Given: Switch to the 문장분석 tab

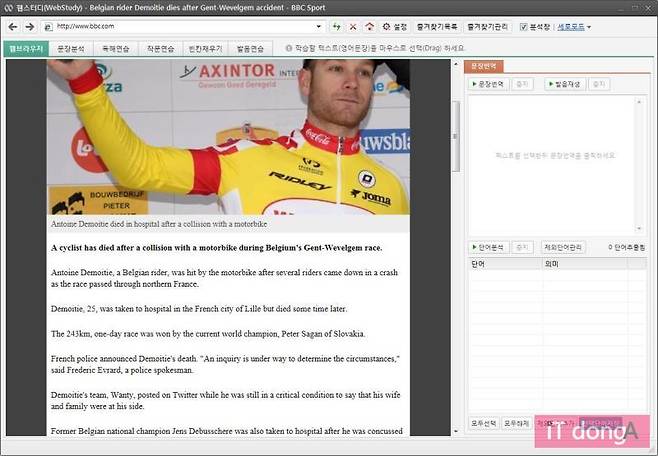Looking at the screenshot, I should tap(71, 49).
